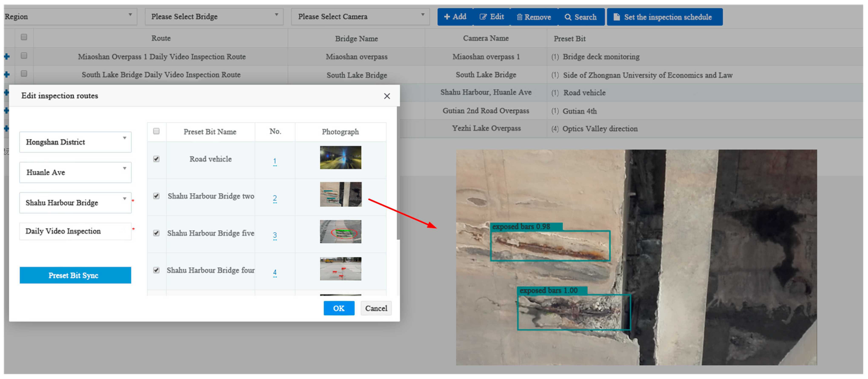
Task: Close the Edit inspection routes dialog
Action: [387, 96]
